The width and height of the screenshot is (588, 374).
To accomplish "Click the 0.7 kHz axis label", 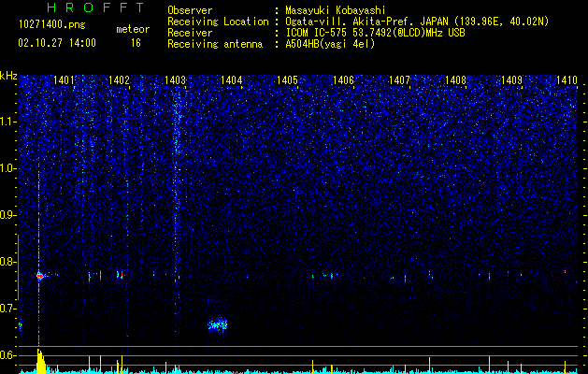I will pos(8,309).
